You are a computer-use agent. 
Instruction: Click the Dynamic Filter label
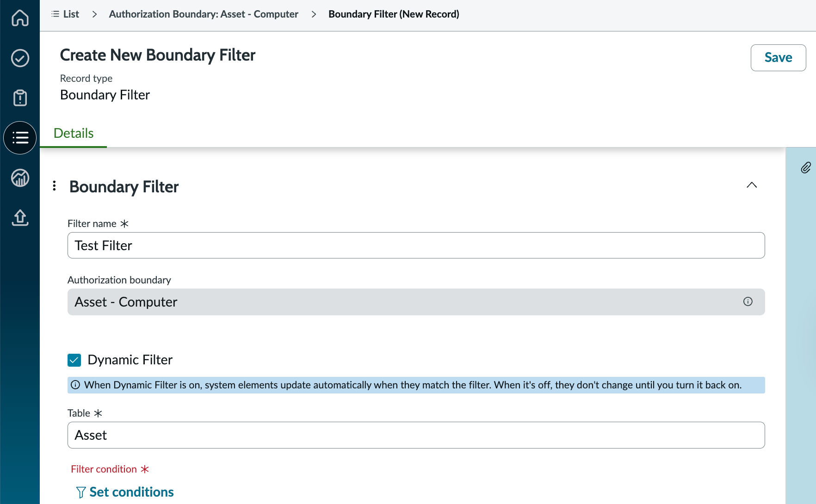click(x=130, y=360)
